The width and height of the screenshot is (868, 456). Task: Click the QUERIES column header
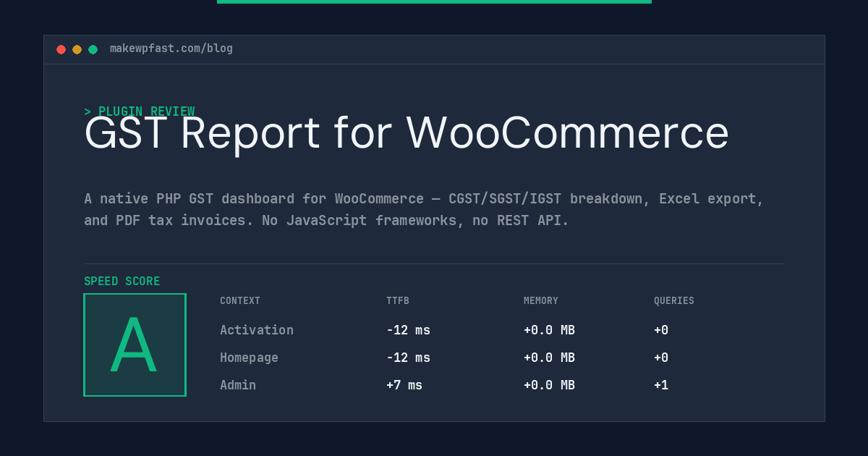pos(674,301)
